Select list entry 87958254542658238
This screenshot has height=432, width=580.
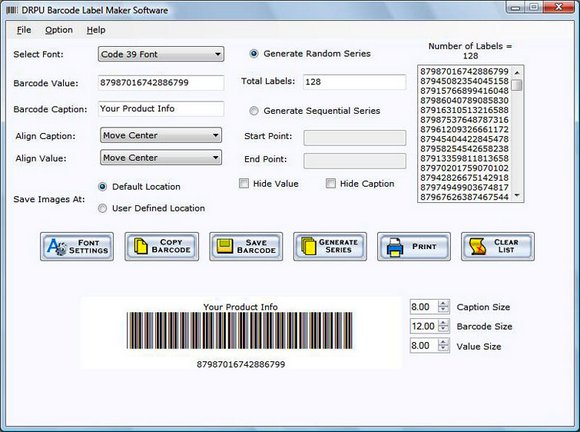pyautogui.click(x=464, y=149)
